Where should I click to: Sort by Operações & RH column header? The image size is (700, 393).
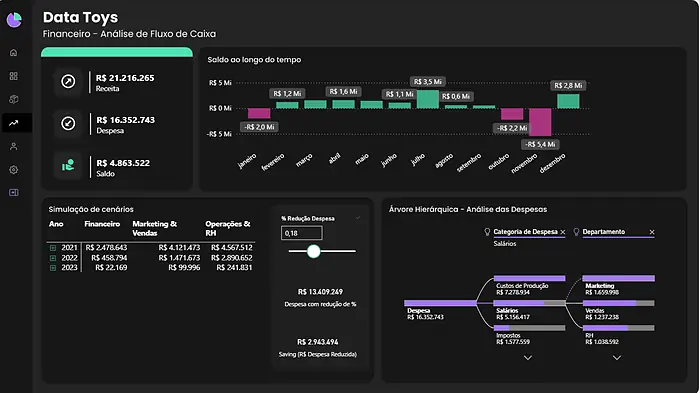click(228, 228)
